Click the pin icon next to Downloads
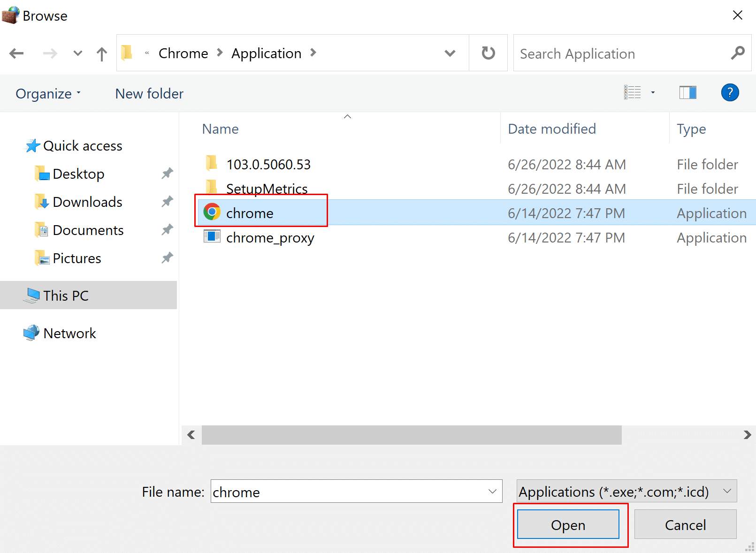The width and height of the screenshot is (756, 553). point(167,202)
